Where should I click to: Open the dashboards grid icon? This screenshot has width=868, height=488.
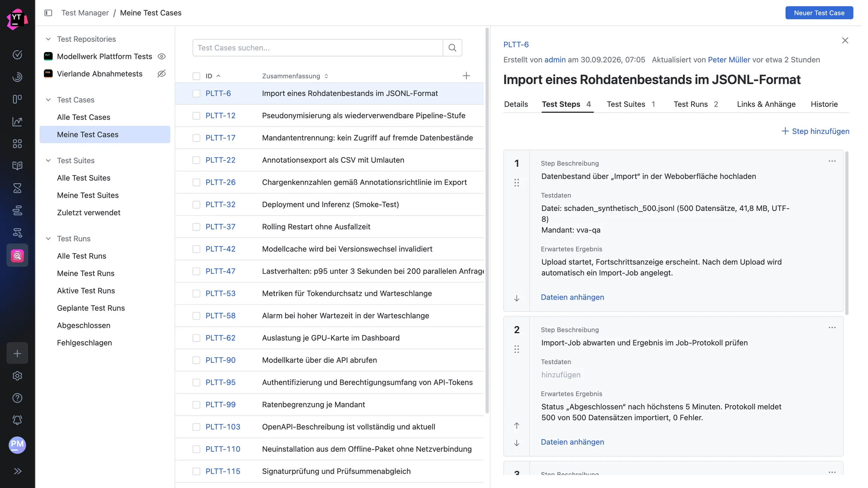[x=17, y=143]
